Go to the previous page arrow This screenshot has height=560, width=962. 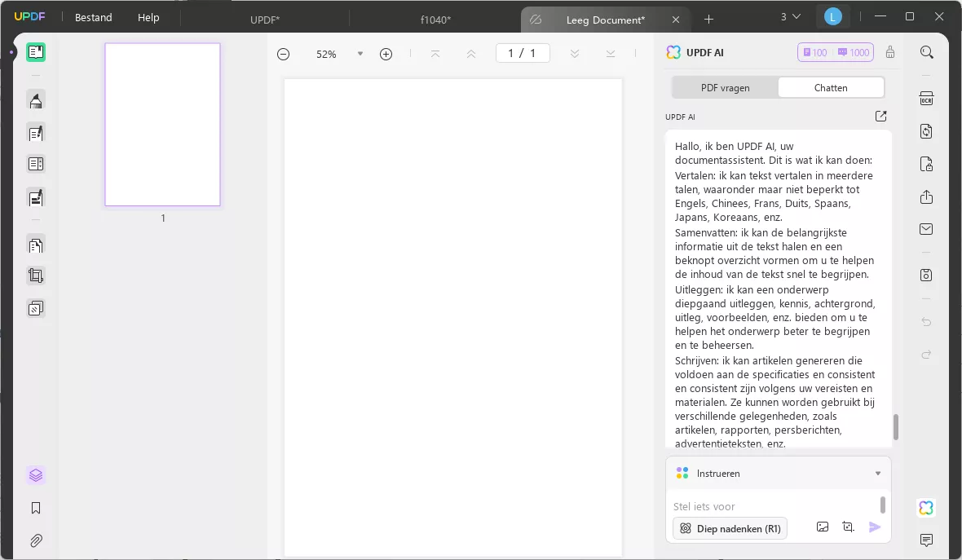471,54
